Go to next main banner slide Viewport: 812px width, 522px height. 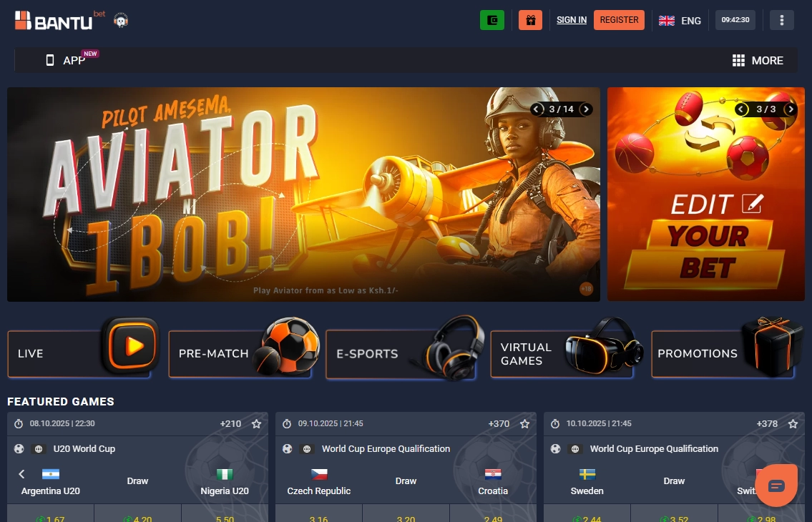[586, 109]
